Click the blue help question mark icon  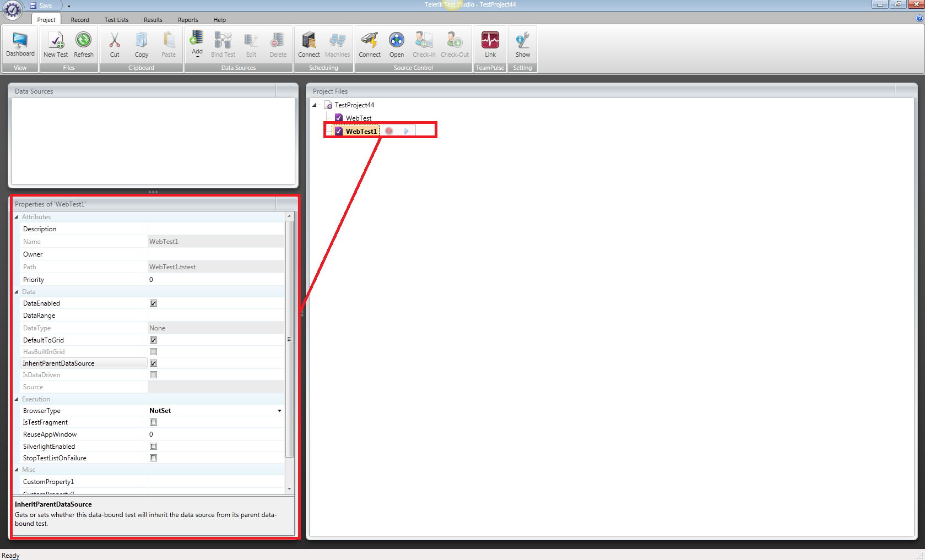point(919,19)
